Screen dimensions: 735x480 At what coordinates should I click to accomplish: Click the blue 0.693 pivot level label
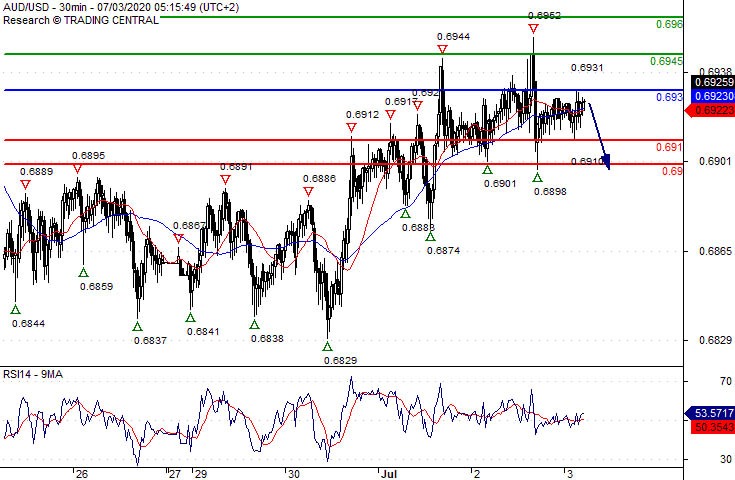(x=669, y=97)
